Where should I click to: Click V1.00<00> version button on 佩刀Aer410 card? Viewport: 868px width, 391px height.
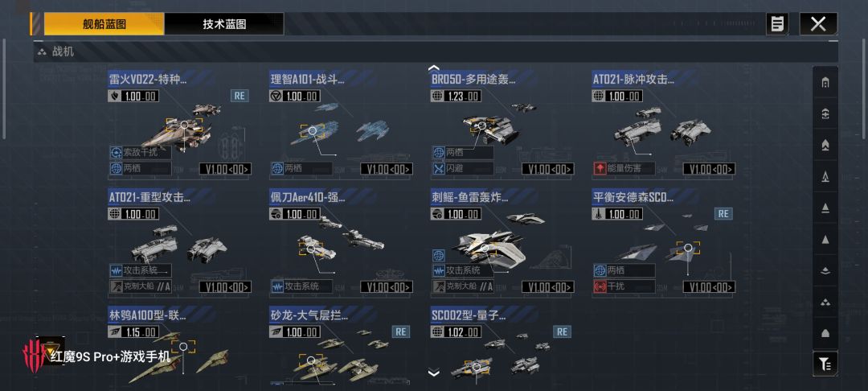[x=387, y=287]
